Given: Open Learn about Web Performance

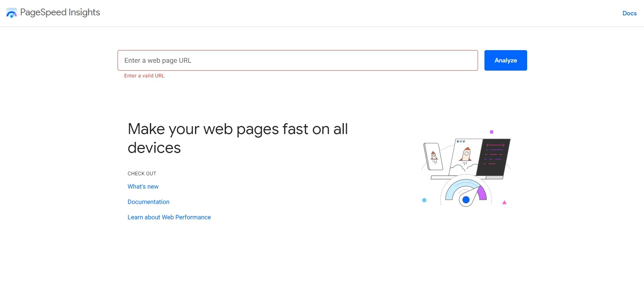Looking at the screenshot, I should tap(169, 217).
